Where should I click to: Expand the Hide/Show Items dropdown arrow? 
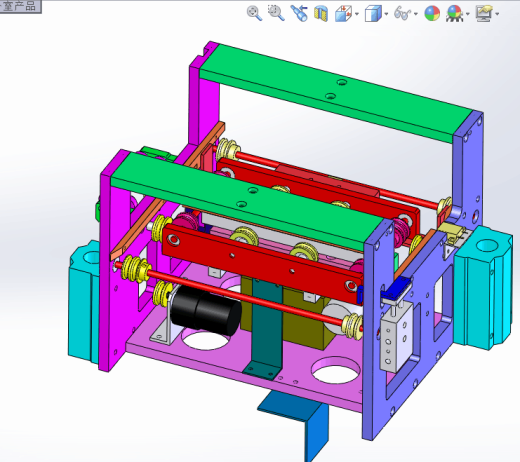[416, 14]
